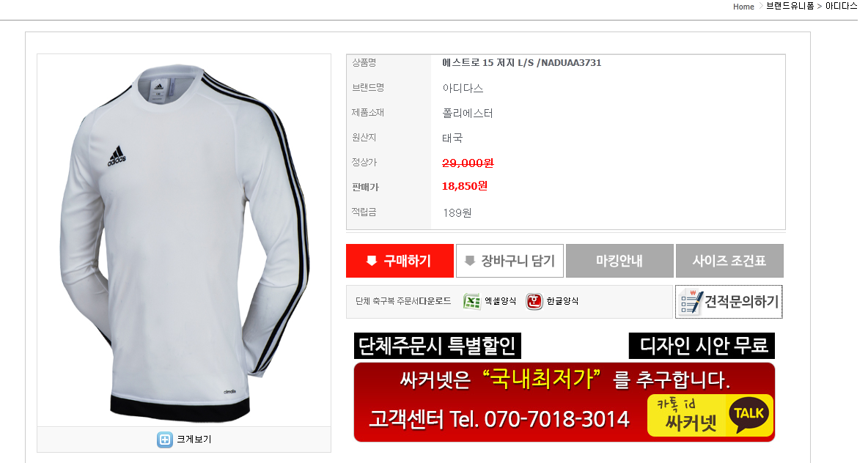Enlarge the white adidas jersey product image
This screenshot has width=868, height=463.
184,240
